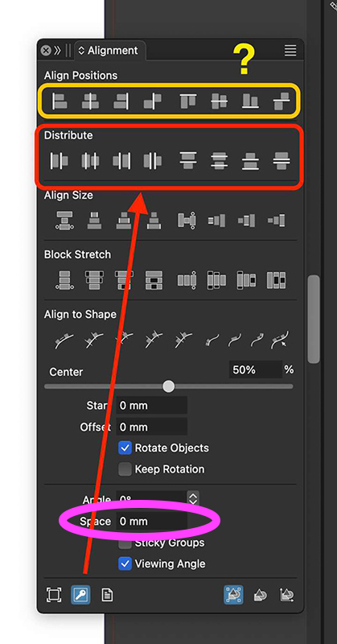Select first Block Stretch icon
Image resolution: width=337 pixels, height=644 pixels.
tap(64, 280)
